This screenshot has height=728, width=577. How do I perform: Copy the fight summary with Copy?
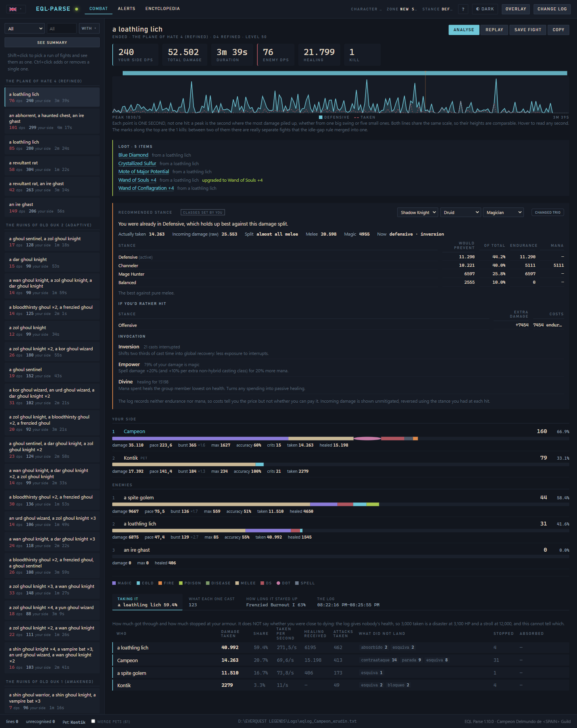(559, 30)
